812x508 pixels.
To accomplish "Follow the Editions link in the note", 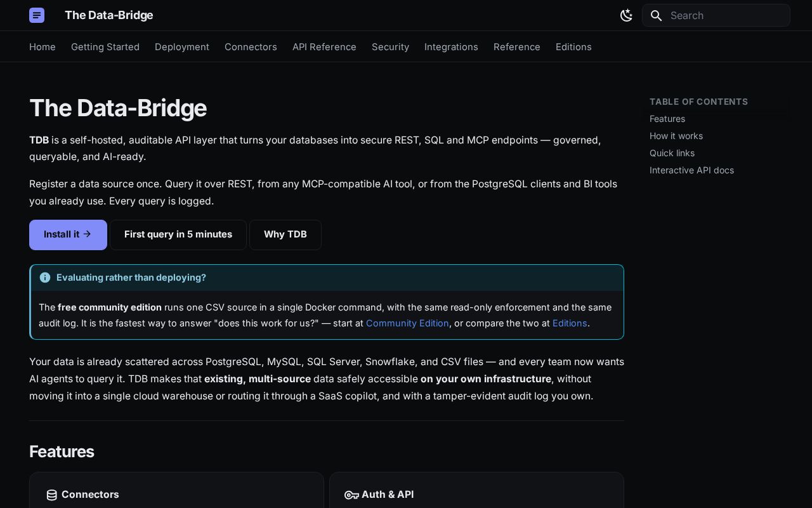I will (570, 323).
